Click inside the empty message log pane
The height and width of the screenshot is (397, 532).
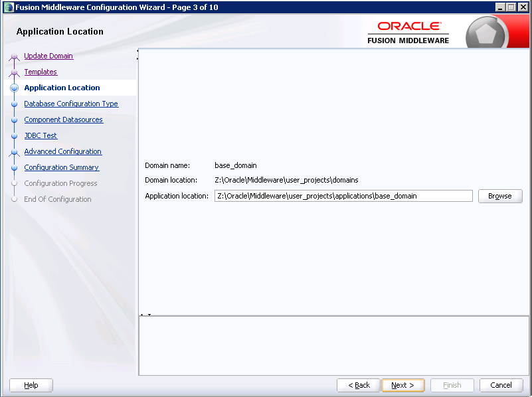click(334, 345)
